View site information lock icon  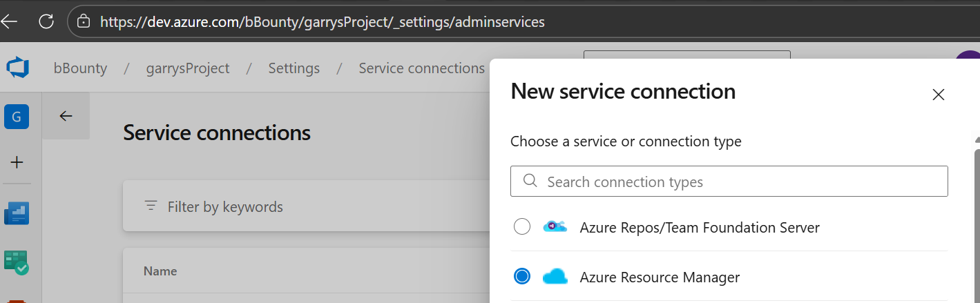84,21
